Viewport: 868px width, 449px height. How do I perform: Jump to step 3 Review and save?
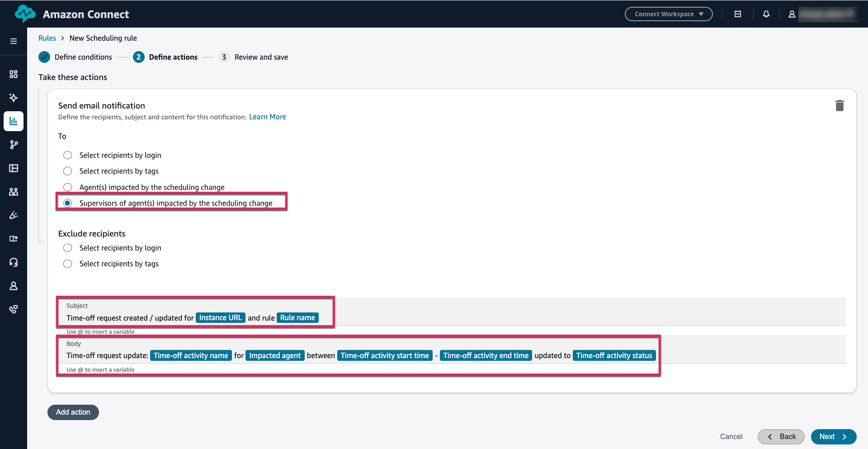[x=253, y=57]
